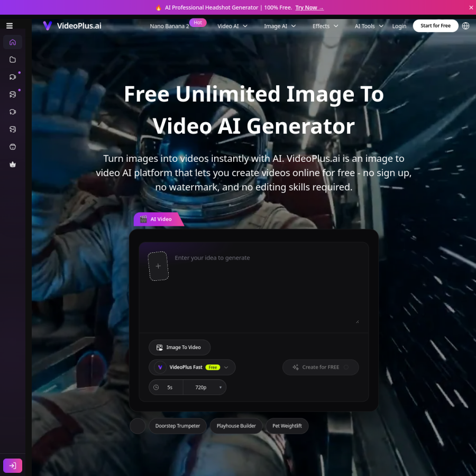Open the hamburger menu icon in the sidebar
This screenshot has height=476, width=476.
10,26
